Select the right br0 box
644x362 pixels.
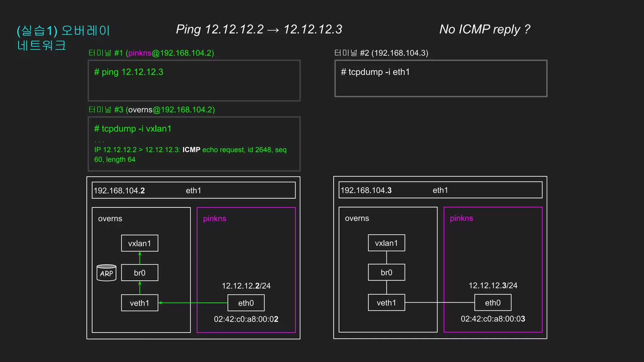(x=386, y=272)
